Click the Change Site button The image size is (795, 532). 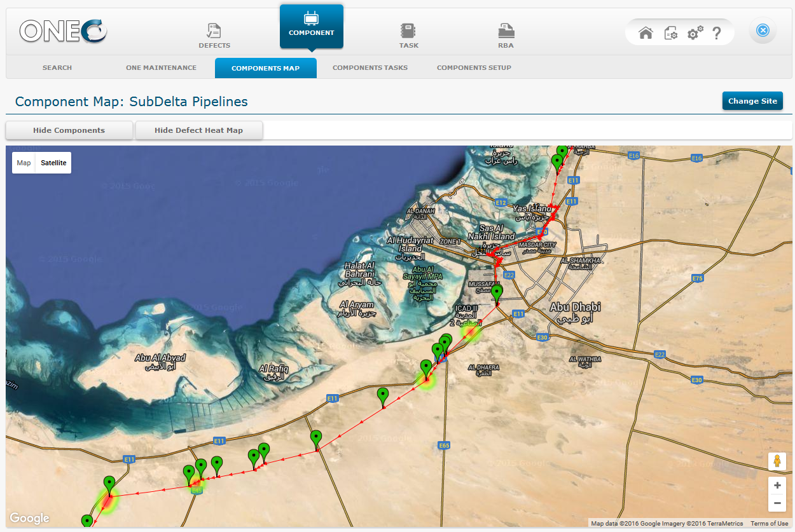click(x=752, y=101)
